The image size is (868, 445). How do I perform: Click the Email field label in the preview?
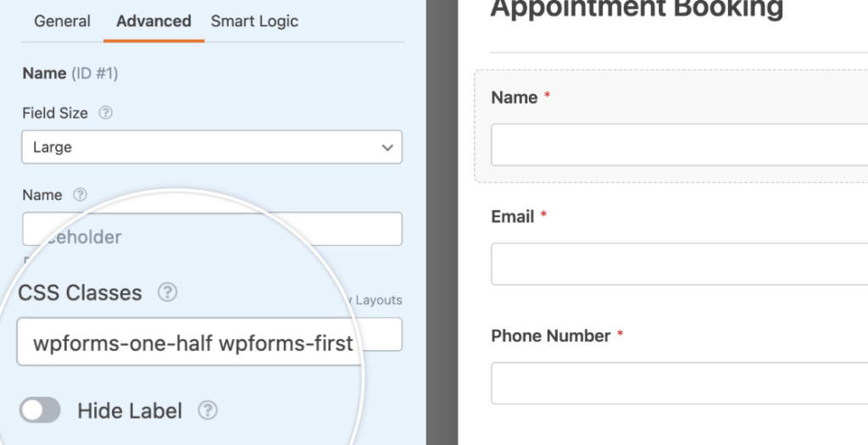pos(513,216)
